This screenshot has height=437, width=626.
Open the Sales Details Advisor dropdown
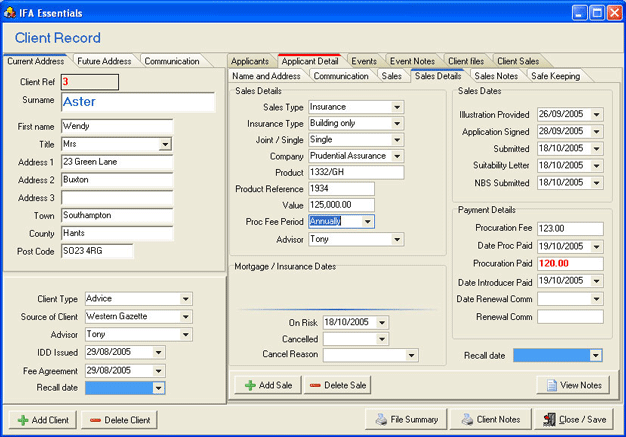click(x=397, y=239)
